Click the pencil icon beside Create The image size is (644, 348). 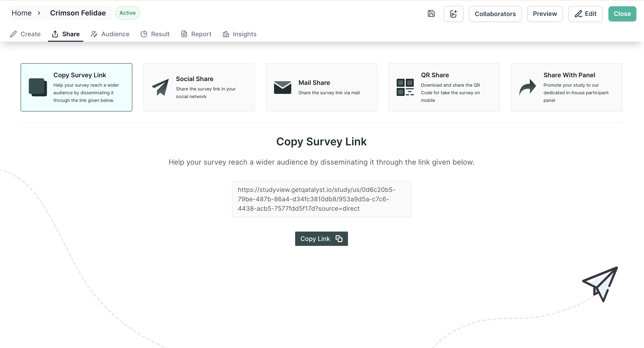[13, 34]
